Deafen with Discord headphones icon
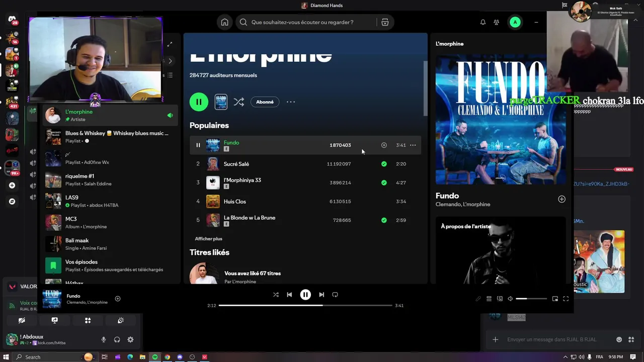 117,339
